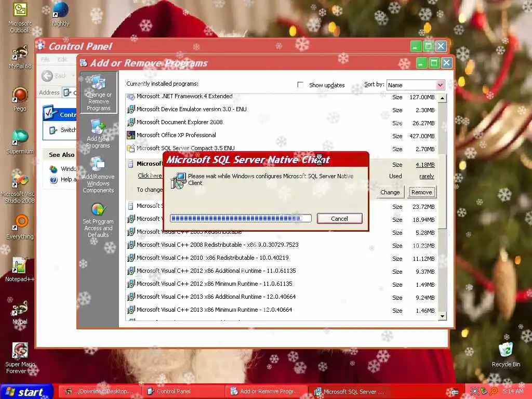
Task: Select Microsoft Visual C++ 2012 x86 Additional Runtime row
Action: [282, 271]
